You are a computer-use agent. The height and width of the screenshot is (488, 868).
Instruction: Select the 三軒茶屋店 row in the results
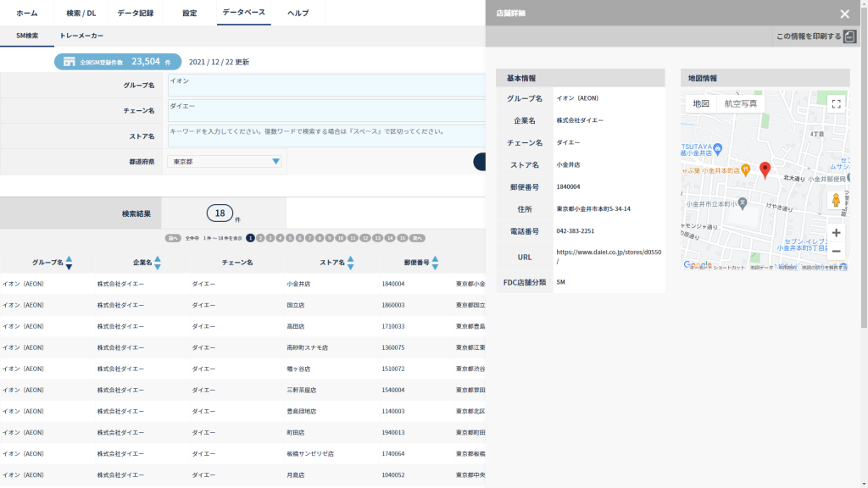click(x=242, y=390)
